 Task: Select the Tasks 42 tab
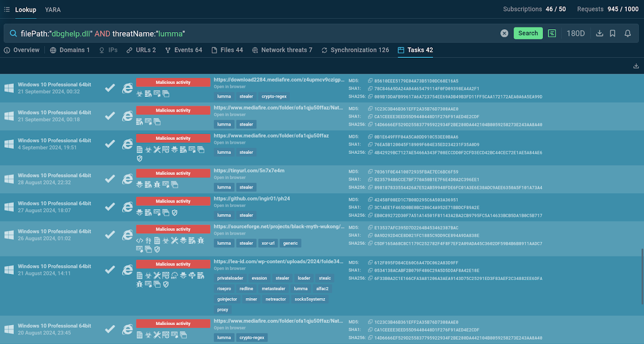coord(415,50)
